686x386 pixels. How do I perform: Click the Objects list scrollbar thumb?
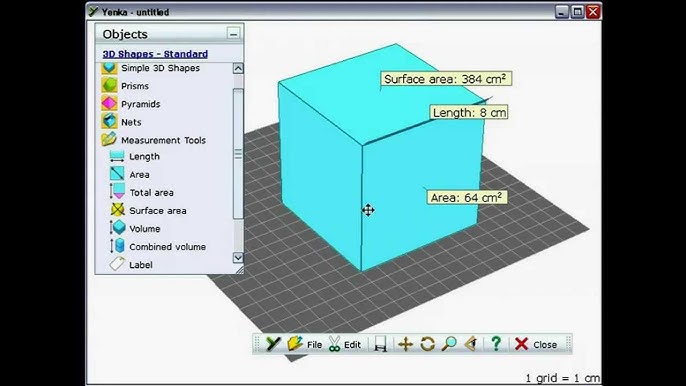[x=238, y=154]
